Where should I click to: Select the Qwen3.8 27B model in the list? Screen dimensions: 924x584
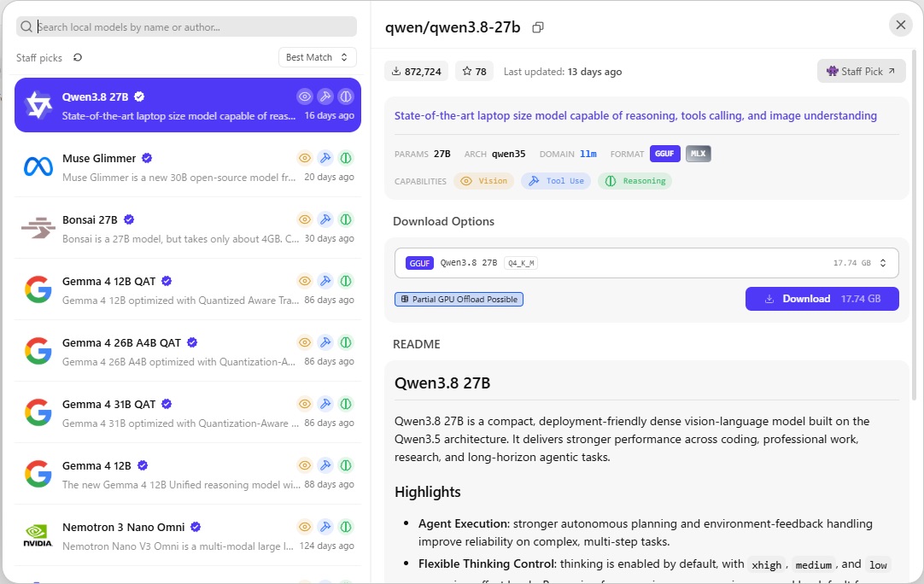point(188,106)
